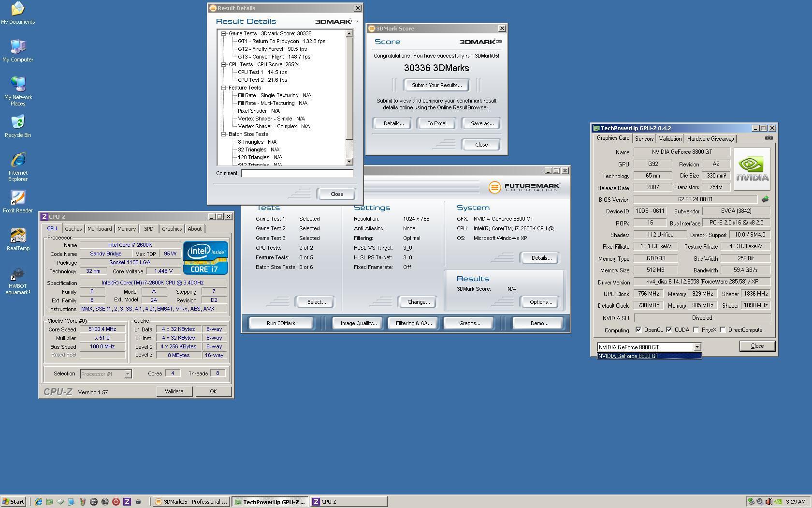Click Run 3DMark button

(x=281, y=323)
